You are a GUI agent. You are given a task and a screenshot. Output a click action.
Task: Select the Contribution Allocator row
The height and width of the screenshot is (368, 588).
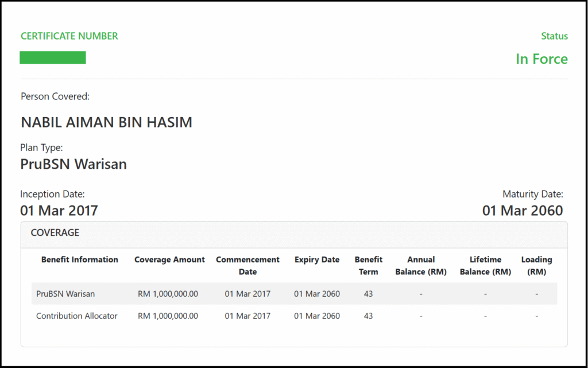[x=77, y=316]
